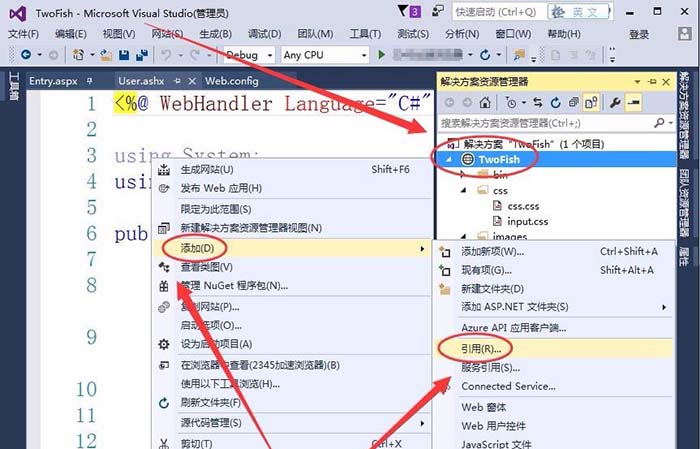Click the pending changes filter icon in Solution Explorer
The height and width of the screenshot is (449, 700).
(511, 103)
